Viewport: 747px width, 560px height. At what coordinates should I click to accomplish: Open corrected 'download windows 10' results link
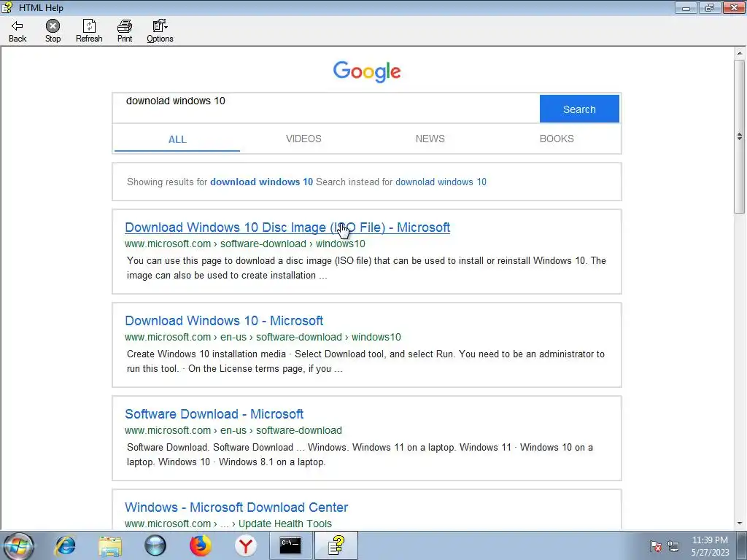pos(262,182)
